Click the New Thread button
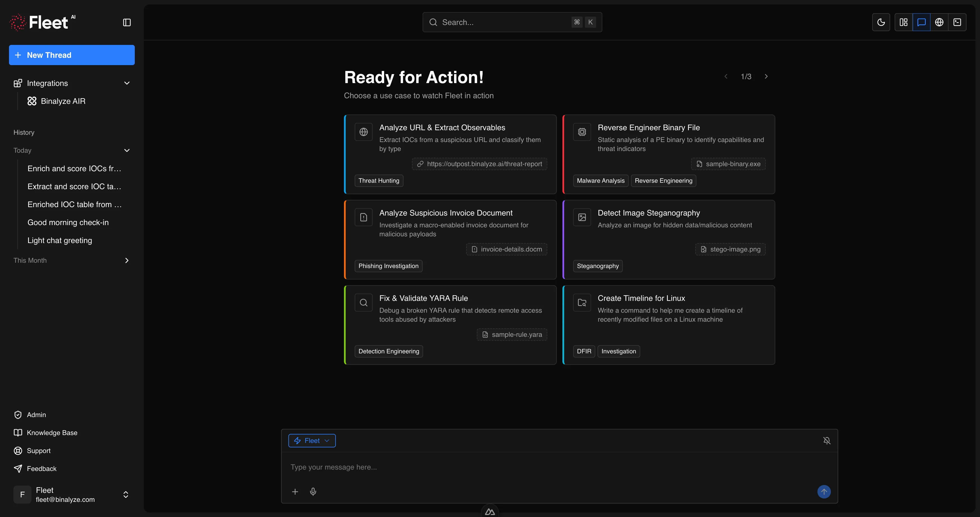 point(72,55)
